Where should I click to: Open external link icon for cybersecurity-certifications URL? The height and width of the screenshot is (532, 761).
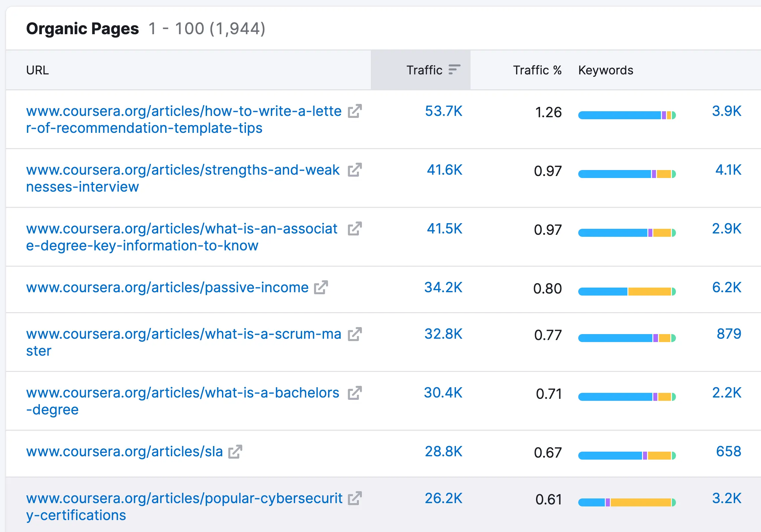tap(355, 498)
